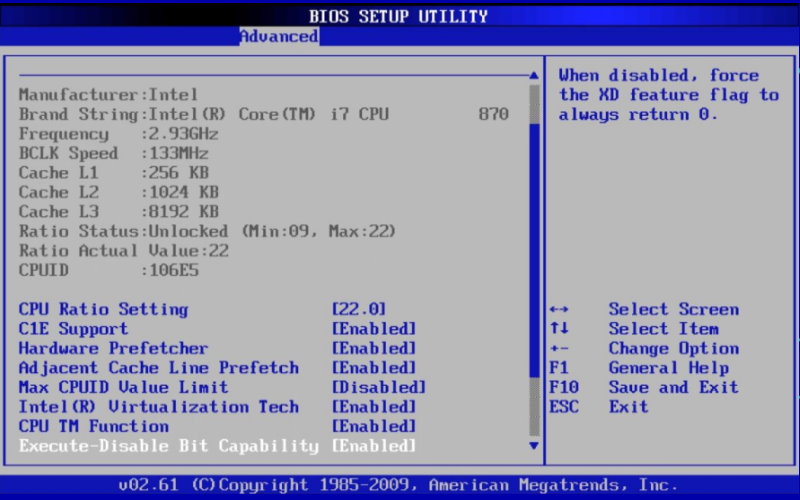Click scroll up arrow of settings list
Image resolution: width=800 pixels, height=500 pixels.
click(x=534, y=76)
